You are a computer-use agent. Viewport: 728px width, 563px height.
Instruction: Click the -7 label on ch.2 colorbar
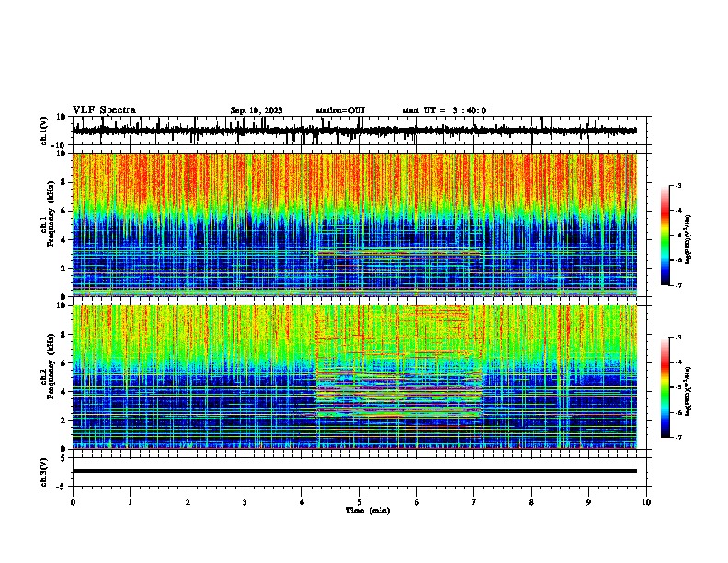click(x=678, y=437)
